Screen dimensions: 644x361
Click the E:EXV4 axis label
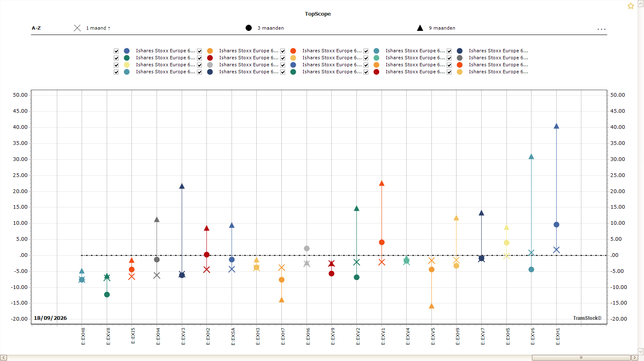point(408,336)
